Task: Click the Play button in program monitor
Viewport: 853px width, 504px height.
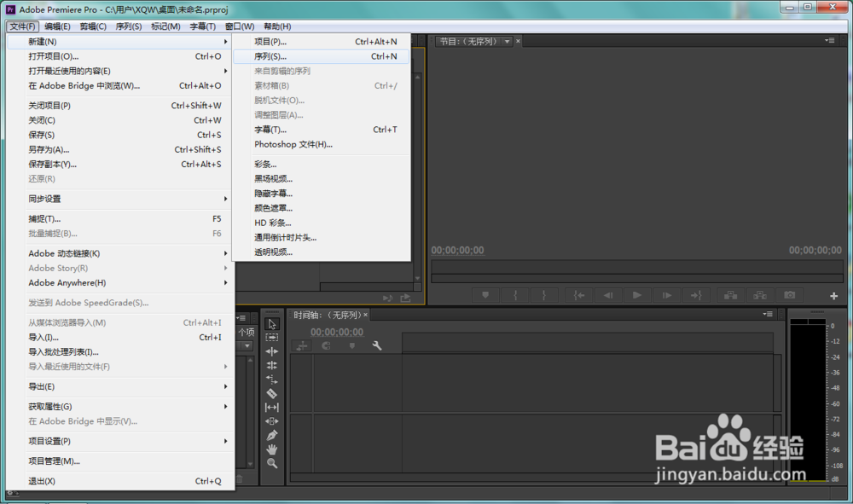Action: [x=637, y=295]
